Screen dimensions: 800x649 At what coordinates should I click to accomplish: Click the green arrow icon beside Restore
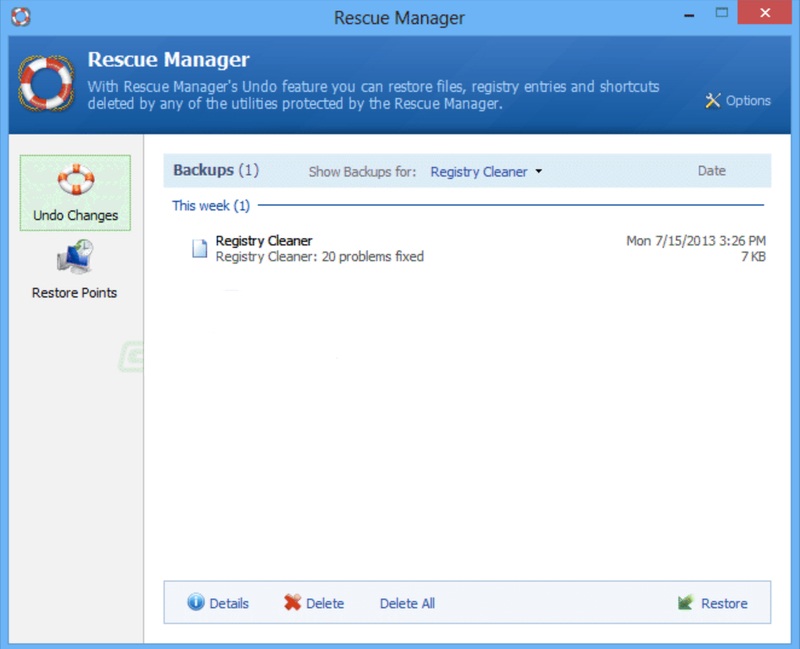(x=686, y=603)
